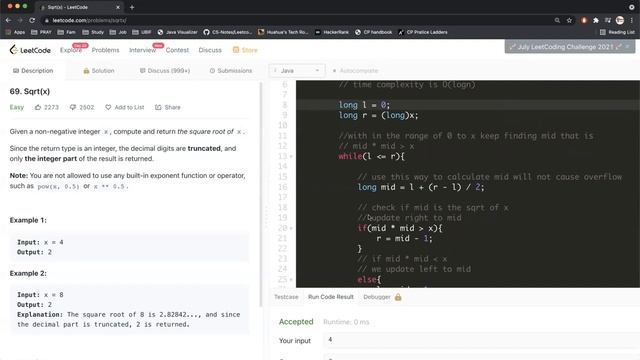This screenshot has height=360, width=640.
Task: Open the Study bookmark folder
Action: tap(93, 32)
